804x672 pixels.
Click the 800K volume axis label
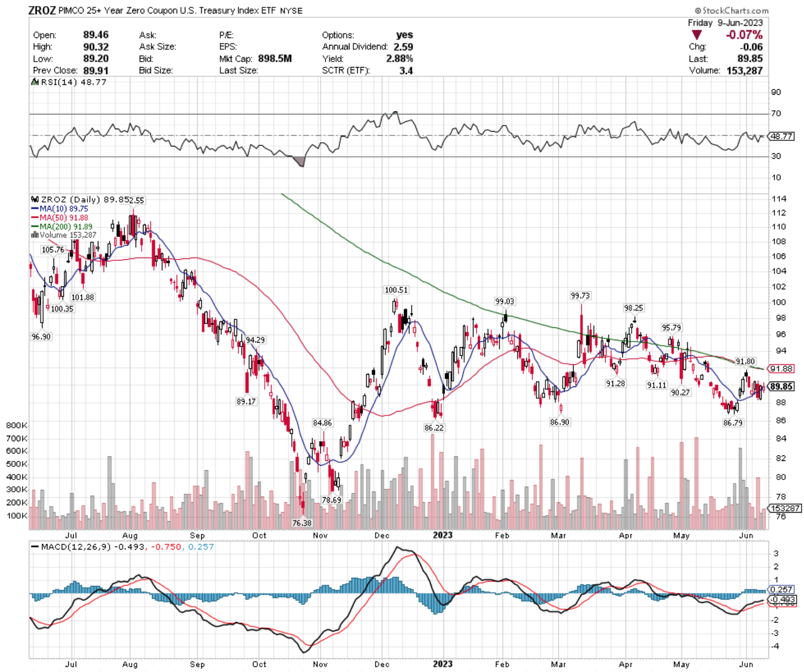coord(17,426)
